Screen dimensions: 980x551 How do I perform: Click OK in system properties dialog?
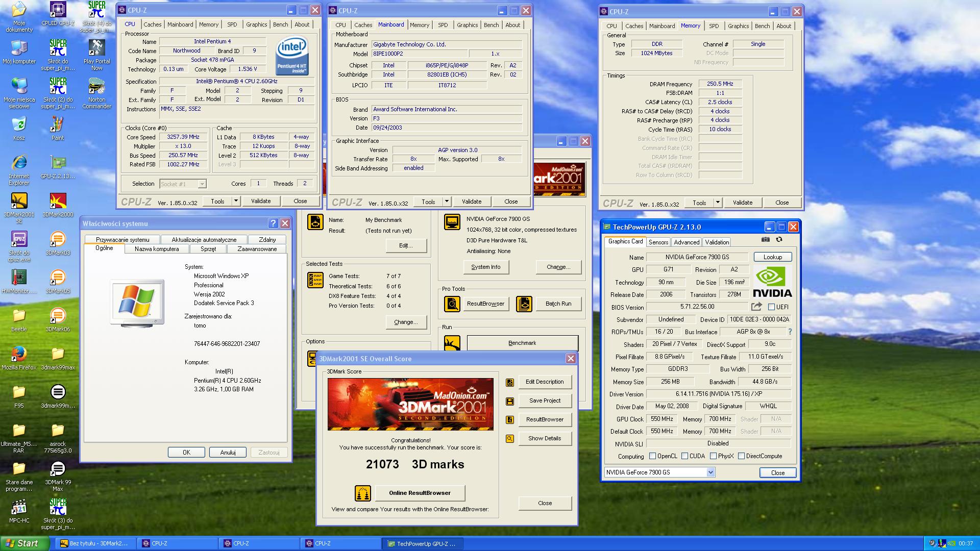pos(186,453)
